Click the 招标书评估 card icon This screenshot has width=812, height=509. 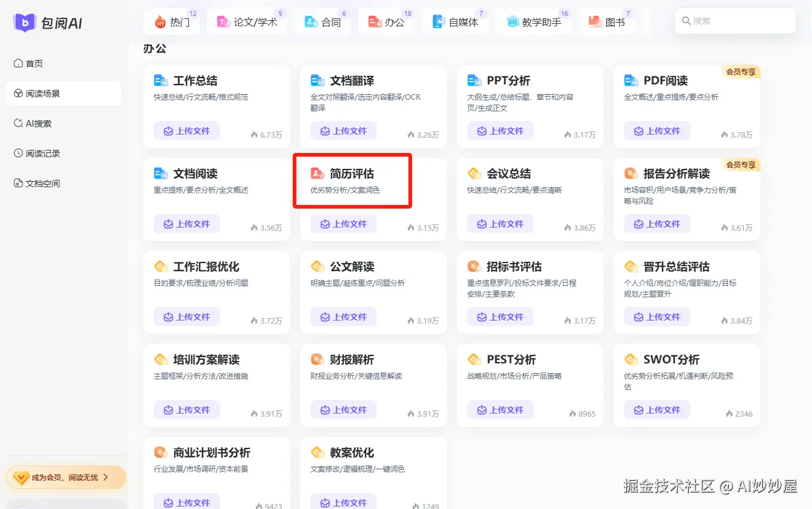coord(474,267)
